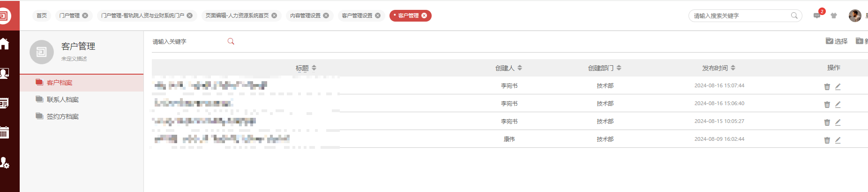Delete the record dated 2024-08-16 15:07:44
This screenshot has height=192, width=868.
pos(827,86)
